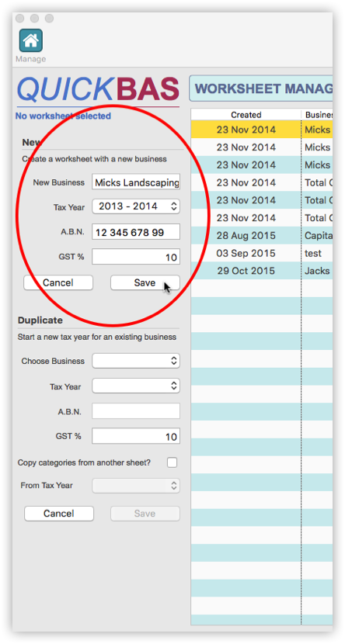Click the 'Capita' business cell
This screenshot has height=644, width=345.
317,235
